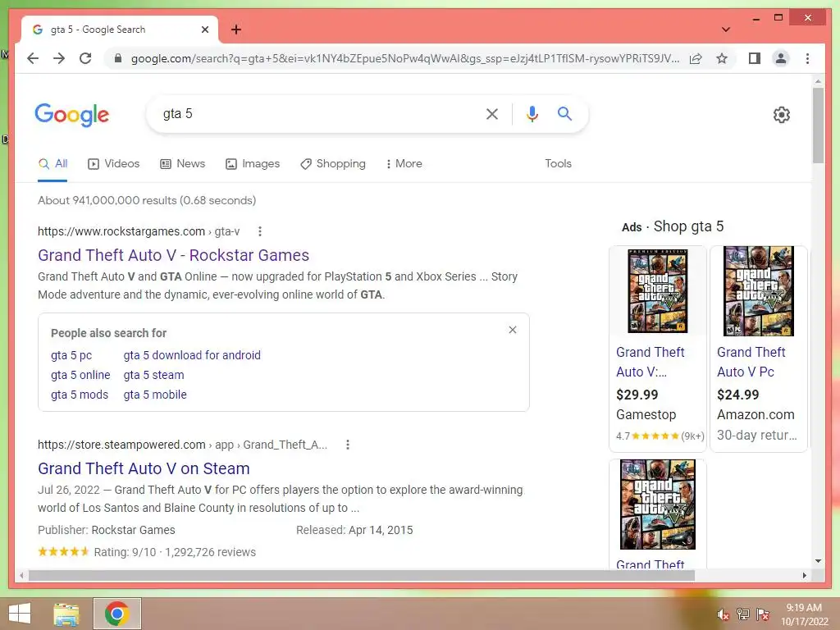840x630 pixels.
Task: Clear the search box text
Action: point(492,113)
